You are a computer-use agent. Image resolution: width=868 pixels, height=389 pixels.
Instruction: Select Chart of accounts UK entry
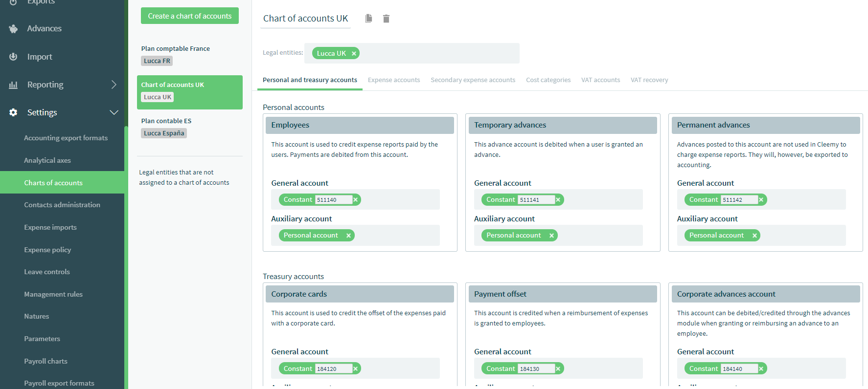[x=190, y=92]
